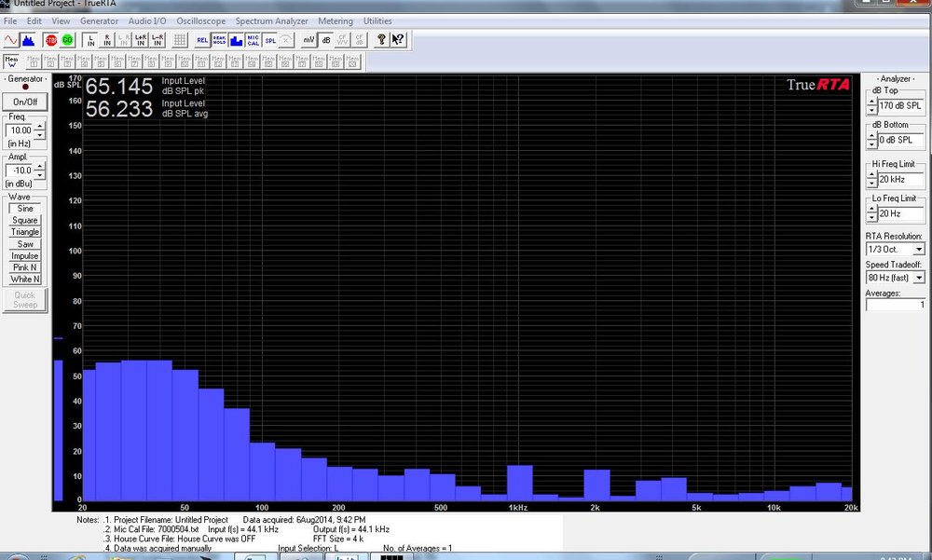Toggle the grid display icon
Viewport: 932px width, 560px height.
pos(180,40)
